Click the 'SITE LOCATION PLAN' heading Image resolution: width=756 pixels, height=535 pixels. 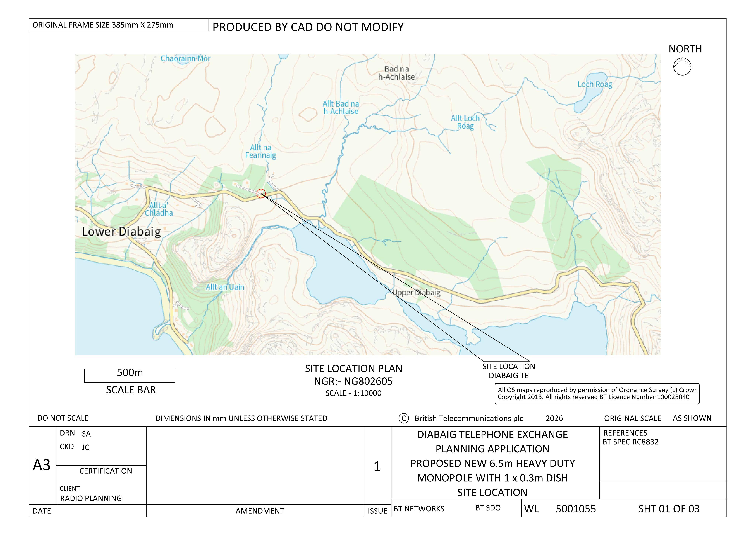click(x=353, y=368)
